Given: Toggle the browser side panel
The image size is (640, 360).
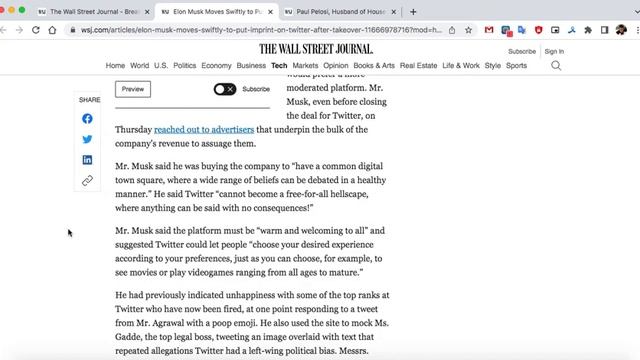Looking at the screenshot, I should coord(604,30).
